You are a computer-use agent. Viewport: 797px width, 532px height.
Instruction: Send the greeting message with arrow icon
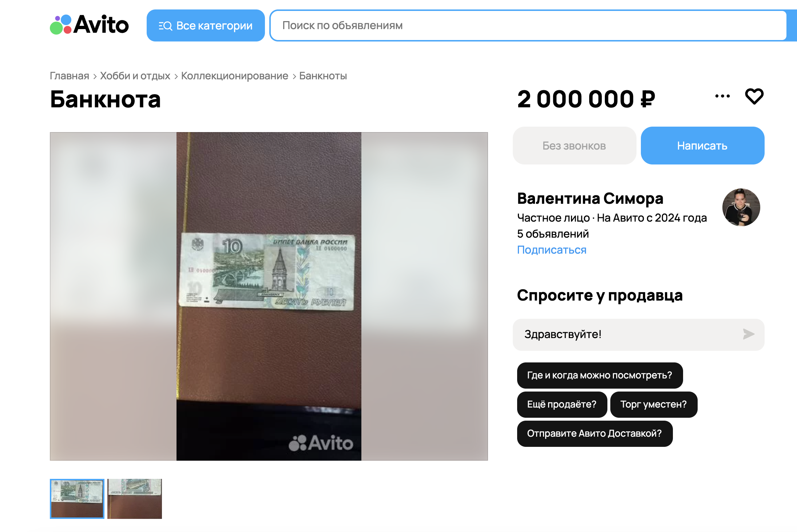tap(748, 334)
